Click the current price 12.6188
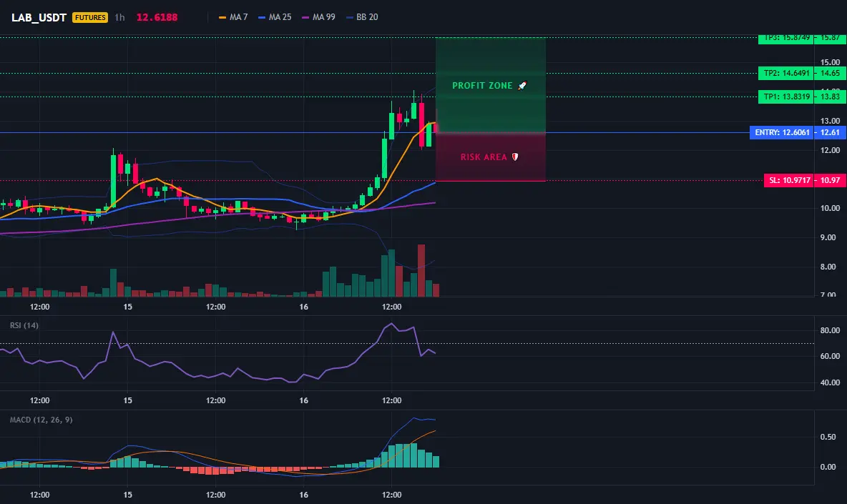The image size is (847, 504). point(157,17)
